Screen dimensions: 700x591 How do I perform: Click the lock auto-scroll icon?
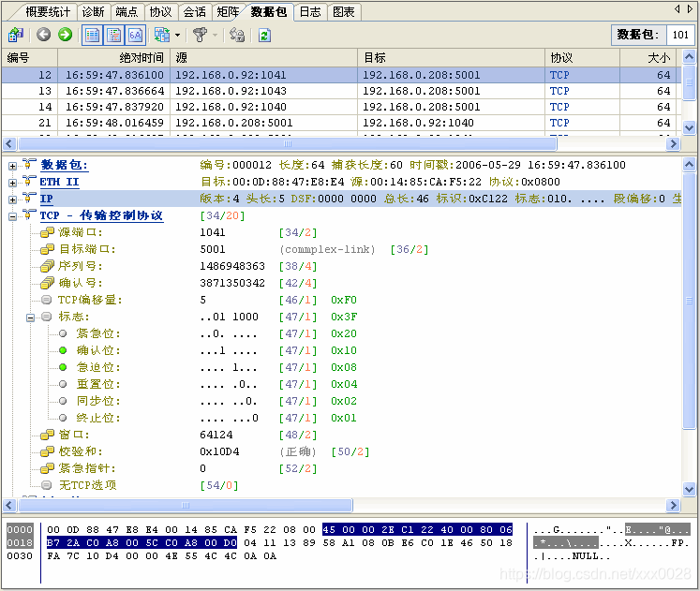[x=237, y=35]
